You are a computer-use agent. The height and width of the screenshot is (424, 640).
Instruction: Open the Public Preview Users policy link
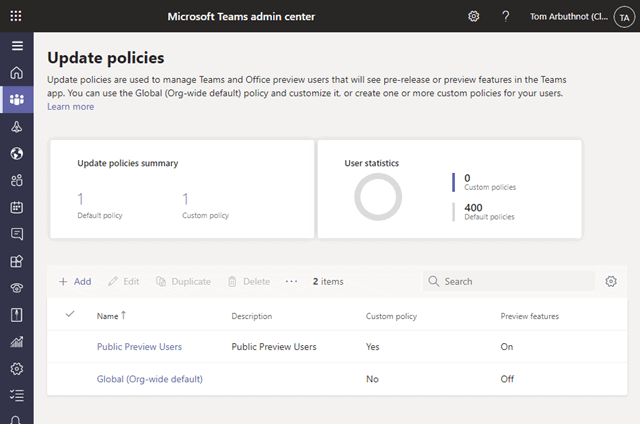(139, 347)
